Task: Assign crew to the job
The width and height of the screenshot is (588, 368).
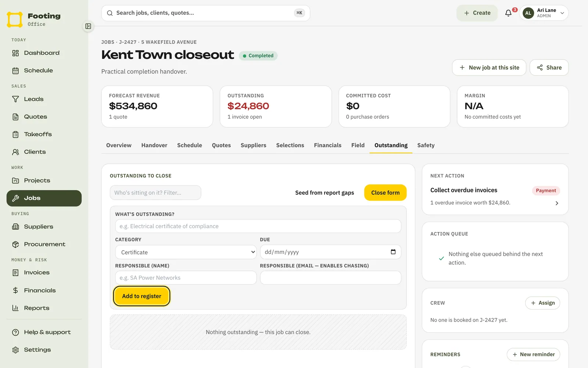Action: coord(543,303)
